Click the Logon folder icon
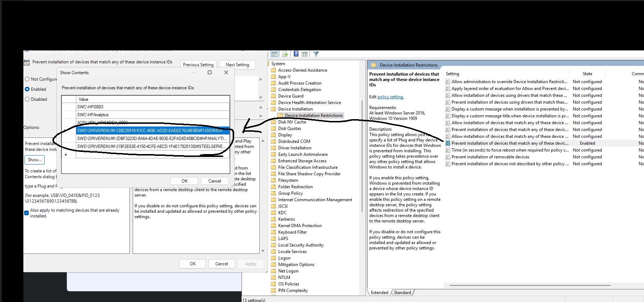The image size is (644, 302). pos(273,258)
